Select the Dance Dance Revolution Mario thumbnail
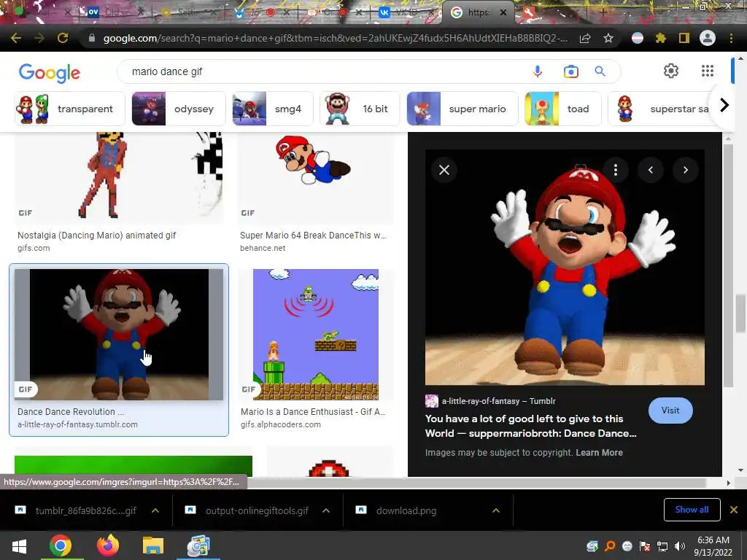 (119, 334)
